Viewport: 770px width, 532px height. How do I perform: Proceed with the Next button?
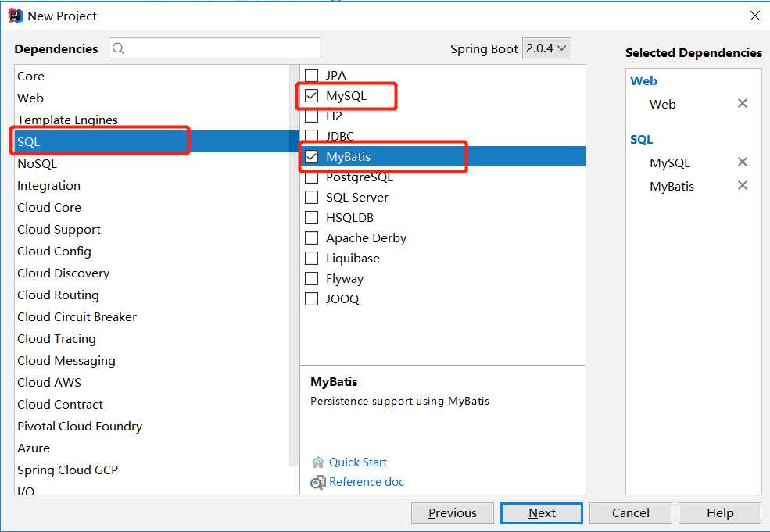pyautogui.click(x=542, y=512)
